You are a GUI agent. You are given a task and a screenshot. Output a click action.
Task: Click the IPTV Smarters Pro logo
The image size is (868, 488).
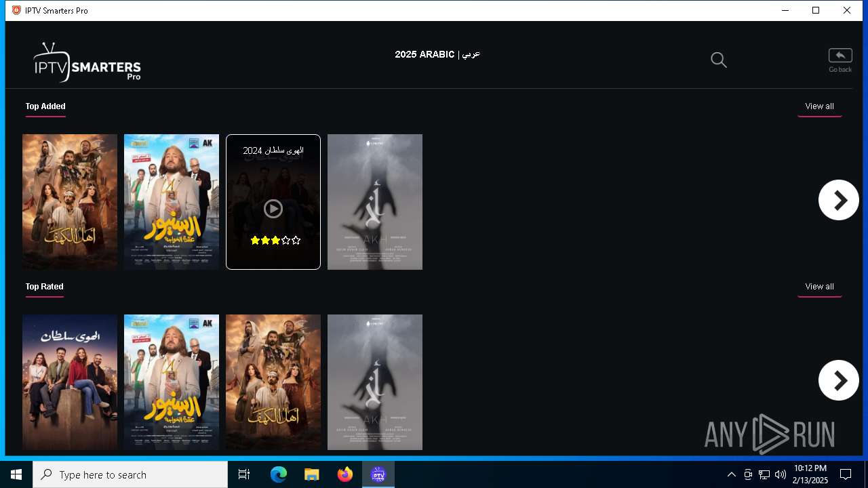(87, 62)
